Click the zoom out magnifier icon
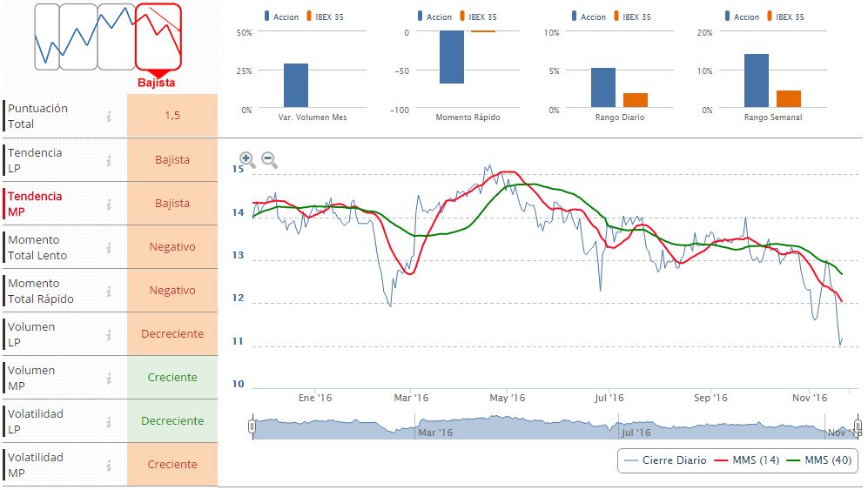 point(269,160)
